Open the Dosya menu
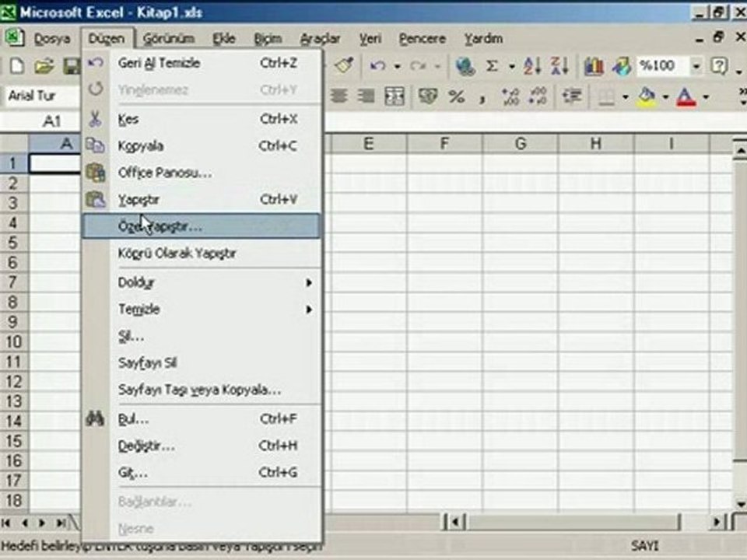747x560 pixels. (x=52, y=39)
